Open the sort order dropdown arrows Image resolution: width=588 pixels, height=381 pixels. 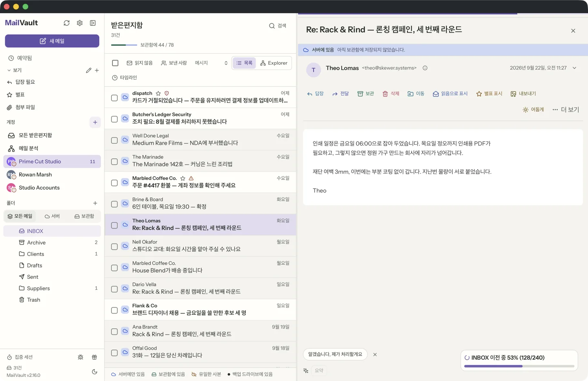[x=226, y=63]
